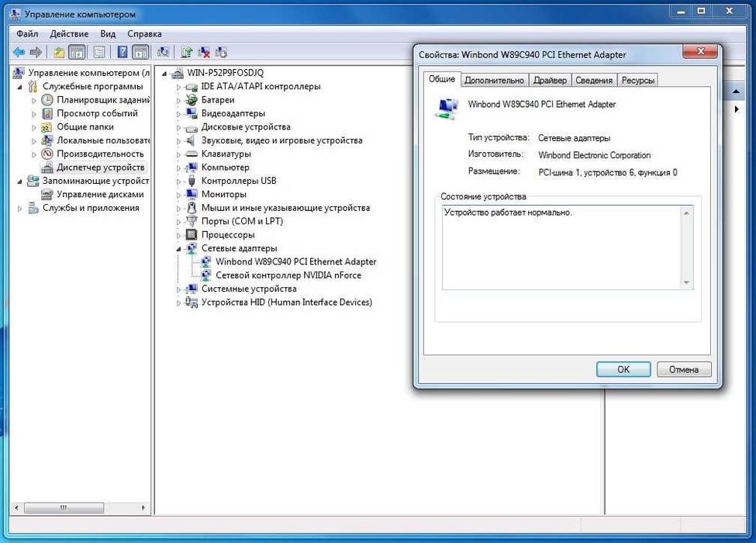Click OK in the properties dialog
The height and width of the screenshot is (543, 756).
coord(623,369)
